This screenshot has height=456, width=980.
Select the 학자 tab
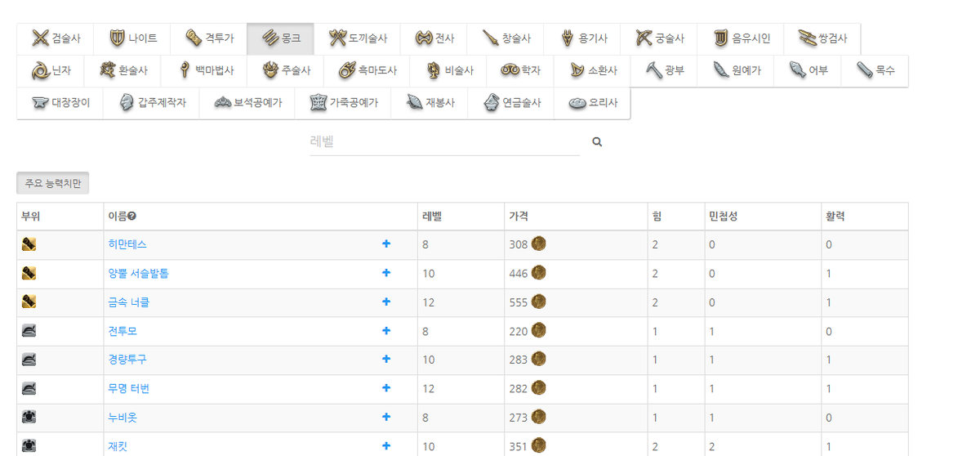click(x=521, y=71)
